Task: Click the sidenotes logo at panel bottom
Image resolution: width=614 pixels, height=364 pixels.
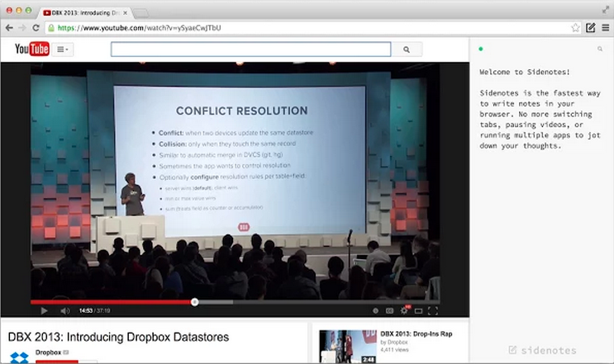Action: (x=542, y=350)
